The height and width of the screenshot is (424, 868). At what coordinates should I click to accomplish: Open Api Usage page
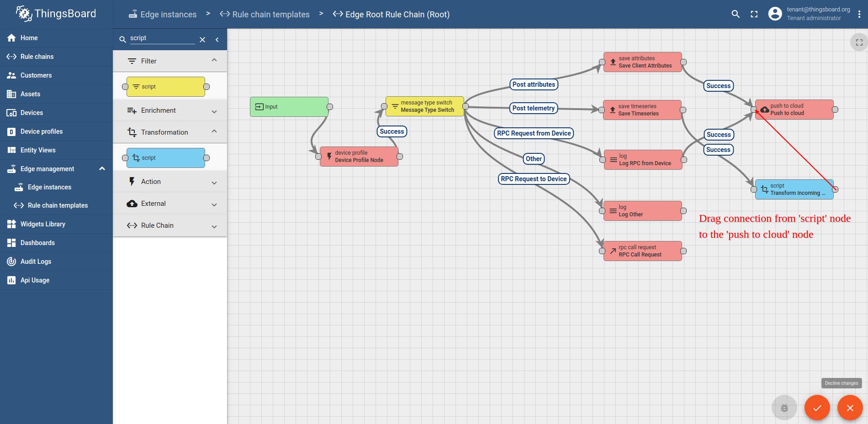56,280
